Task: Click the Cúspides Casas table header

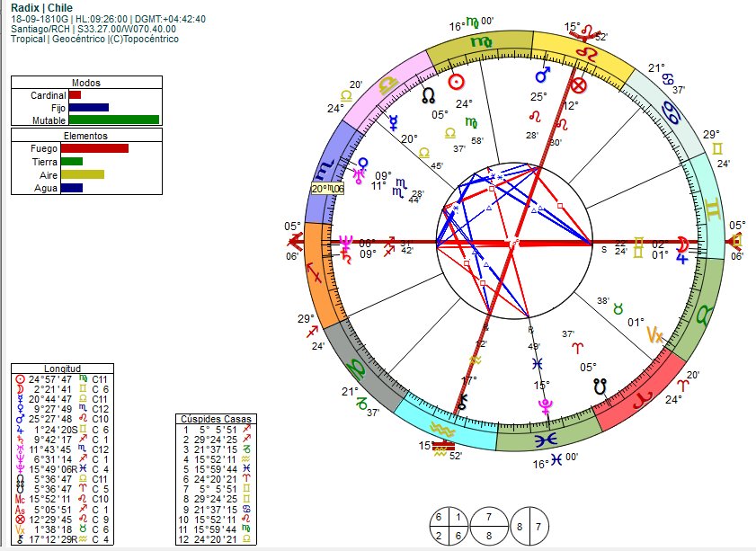Action: (216, 419)
